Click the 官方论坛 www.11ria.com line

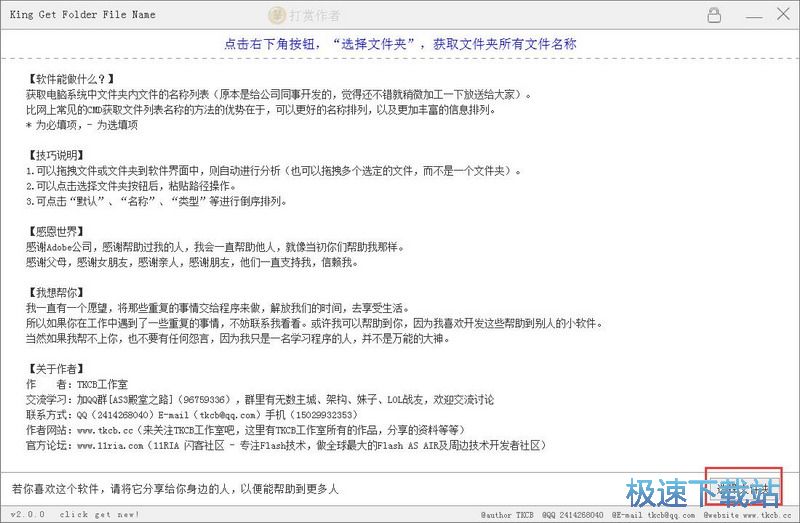tap(286, 445)
